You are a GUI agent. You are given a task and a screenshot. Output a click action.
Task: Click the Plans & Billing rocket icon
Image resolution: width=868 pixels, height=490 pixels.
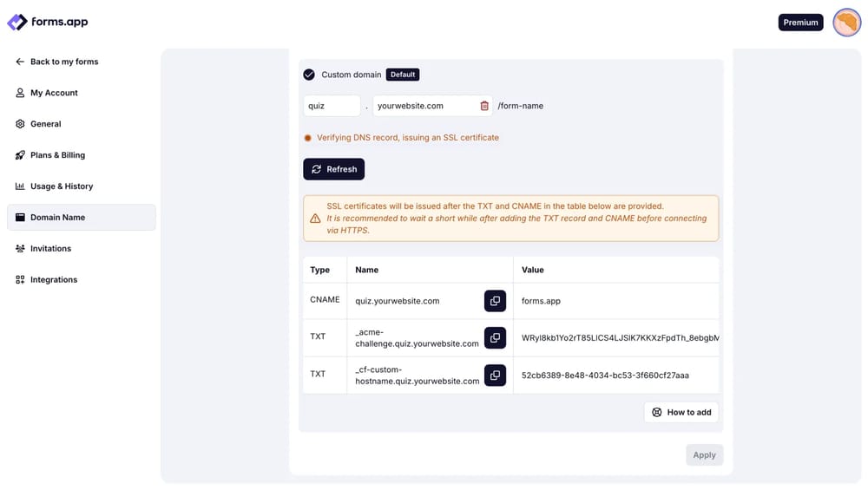click(20, 155)
